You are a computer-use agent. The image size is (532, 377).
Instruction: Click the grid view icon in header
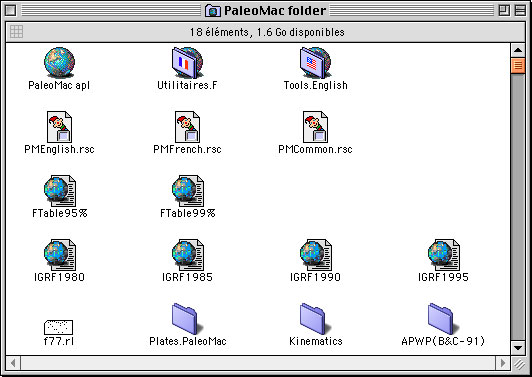pos(16,32)
